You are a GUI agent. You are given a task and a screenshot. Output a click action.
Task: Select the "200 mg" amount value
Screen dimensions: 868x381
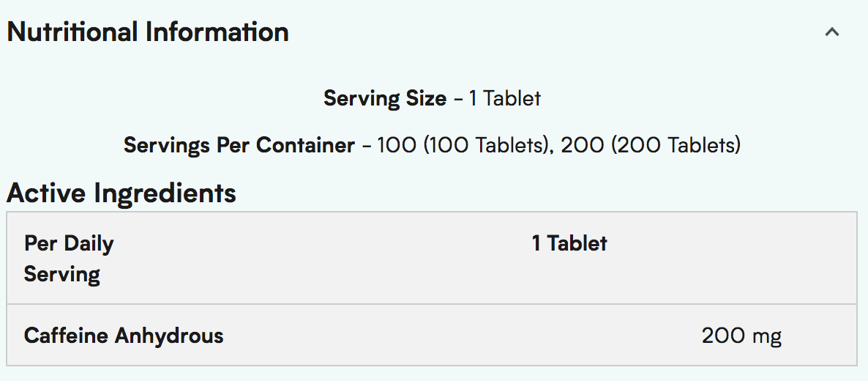741,336
